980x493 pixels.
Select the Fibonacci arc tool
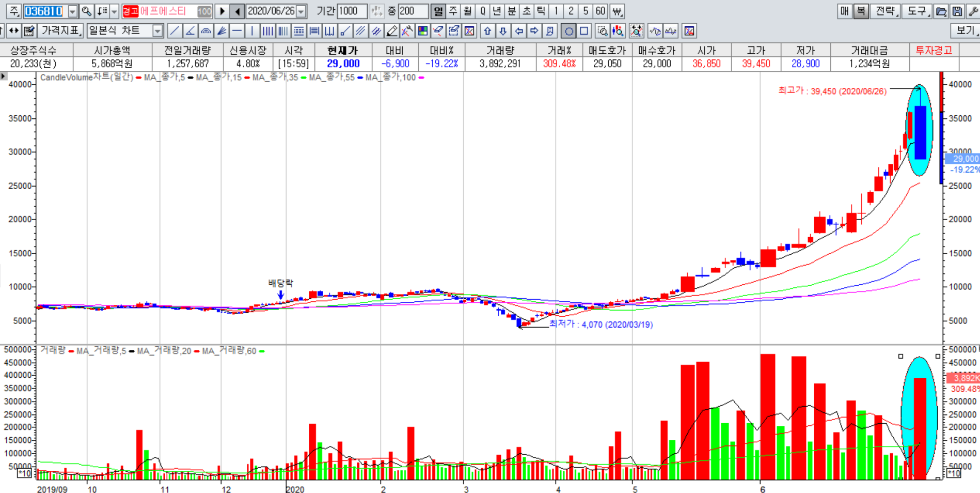(206, 31)
